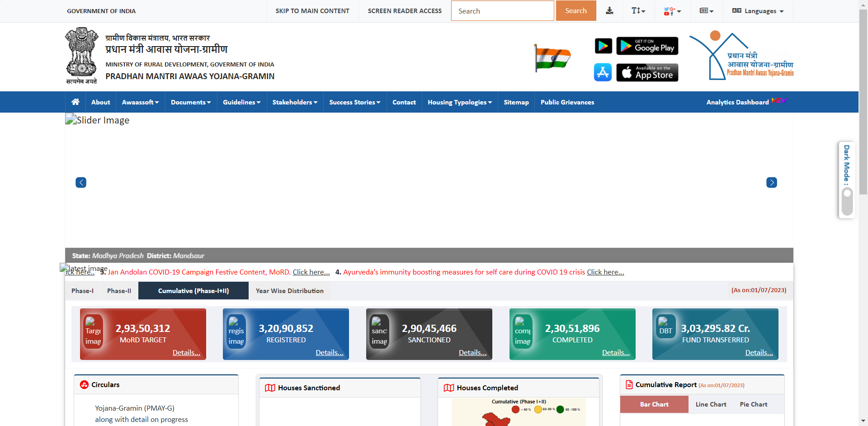This screenshot has width=868, height=426.
Task: Open Screen Reader Access link
Action: (405, 11)
